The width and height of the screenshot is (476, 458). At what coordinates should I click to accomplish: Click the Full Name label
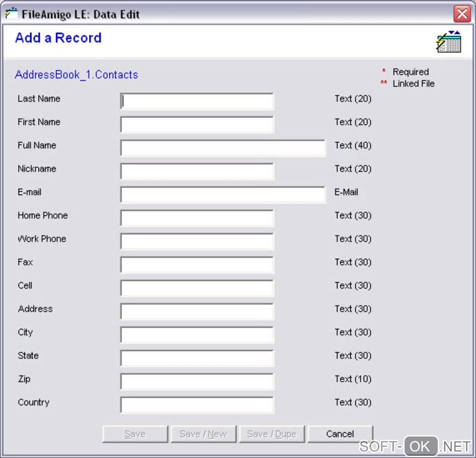(37, 146)
